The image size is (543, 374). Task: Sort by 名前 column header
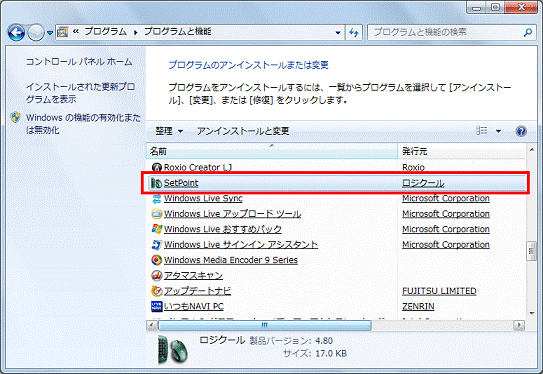coord(272,151)
